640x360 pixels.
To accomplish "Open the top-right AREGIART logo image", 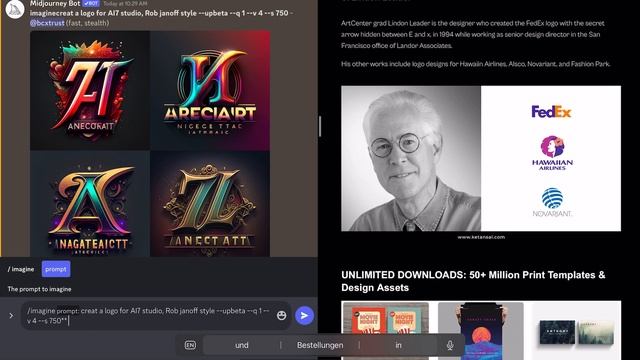I will click(210, 90).
